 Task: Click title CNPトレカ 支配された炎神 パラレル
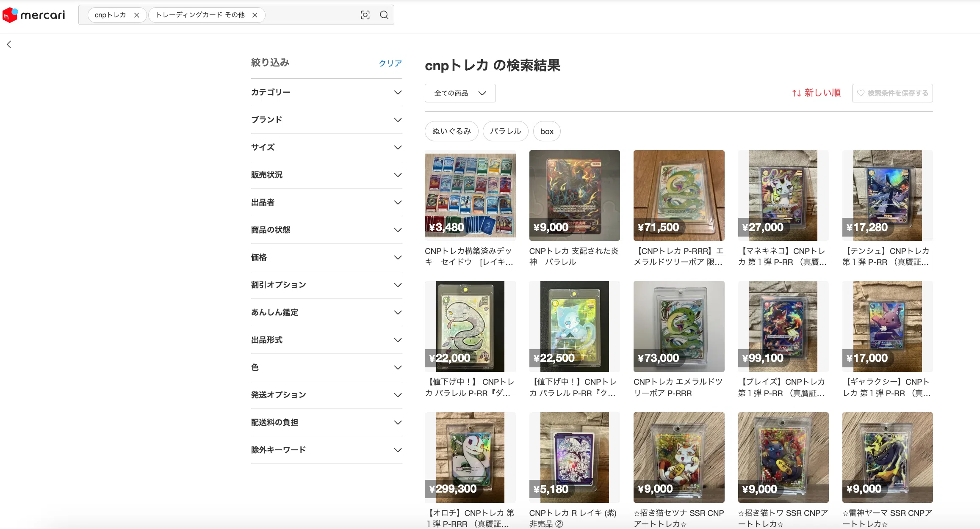pos(574,256)
